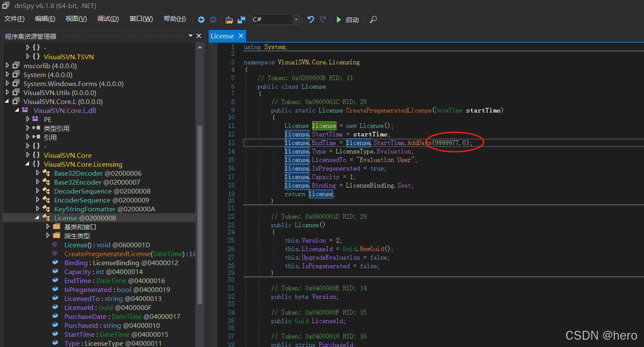Viewport: 644px width, 347px height.
Task: Select VisualSVN.TSVN namespace
Action: pyautogui.click(x=69, y=57)
